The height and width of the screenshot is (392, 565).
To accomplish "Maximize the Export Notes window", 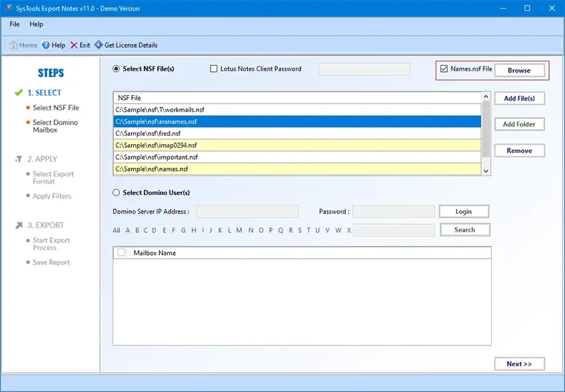I will 527,8.
